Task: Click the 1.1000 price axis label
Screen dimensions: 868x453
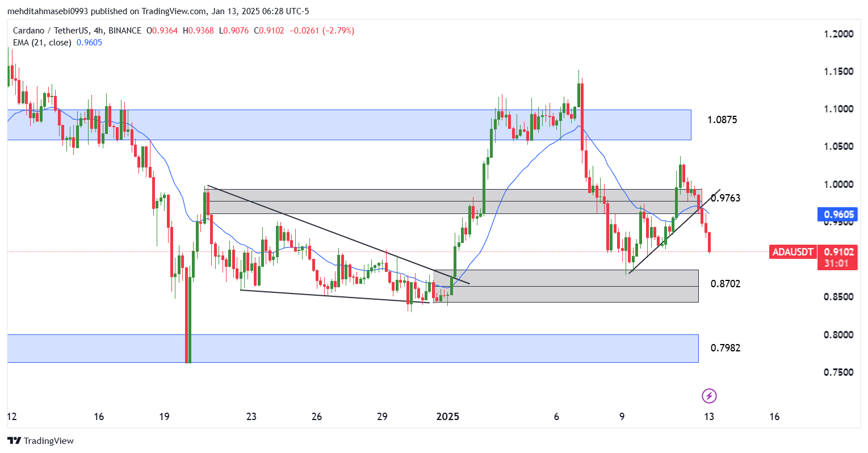Action: (838, 109)
